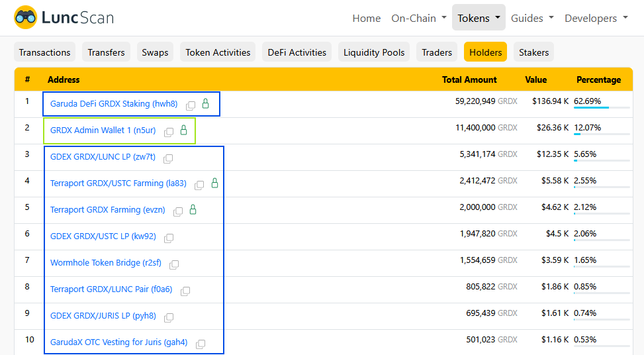Open the Tokens dropdown menu
Viewport: 644px width, 355px height.
pyautogui.click(x=479, y=18)
